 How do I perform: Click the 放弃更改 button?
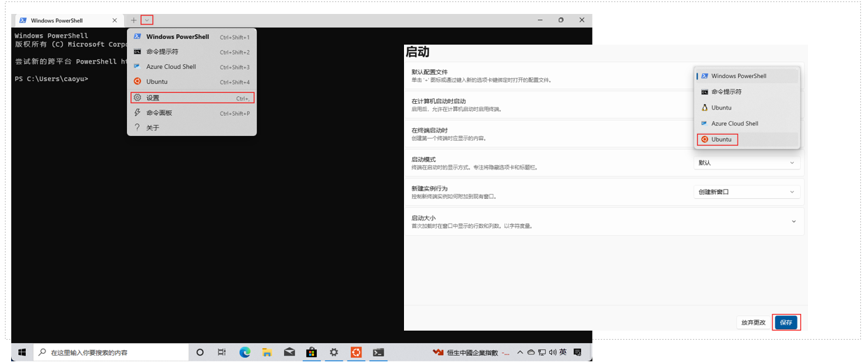point(753,322)
